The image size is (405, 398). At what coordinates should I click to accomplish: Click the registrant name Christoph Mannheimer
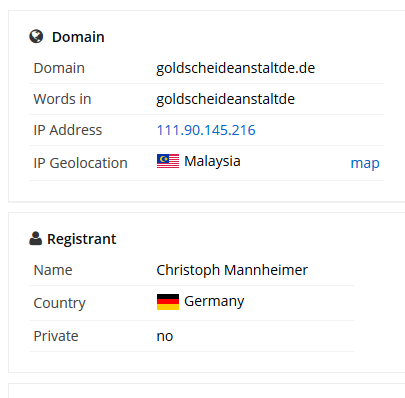(x=232, y=270)
